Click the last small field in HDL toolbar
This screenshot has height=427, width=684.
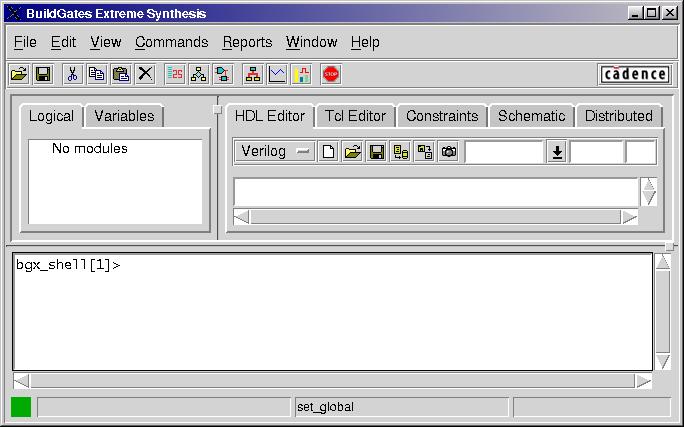641,152
